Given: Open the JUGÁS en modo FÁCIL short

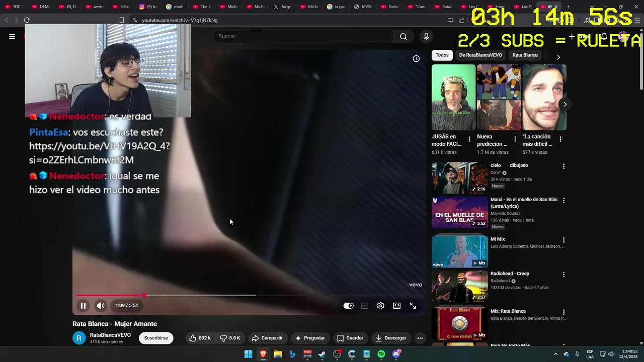Looking at the screenshot, I should (x=453, y=98).
